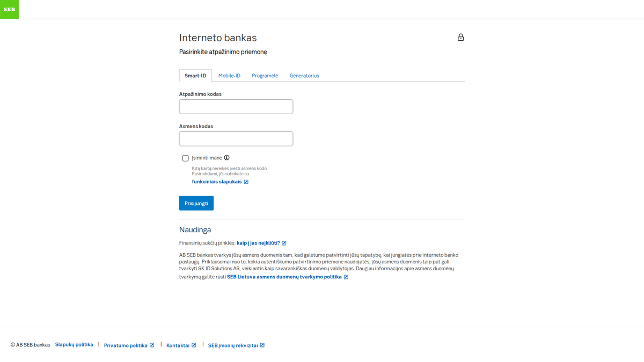
Task: Click the Interneto bankas heading
Action: (x=218, y=38)
